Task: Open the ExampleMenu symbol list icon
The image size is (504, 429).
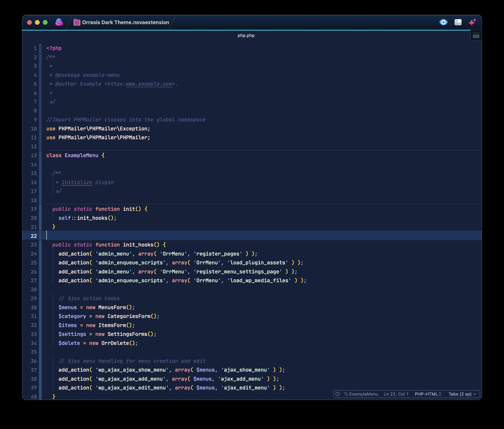Action: [346, 394]
